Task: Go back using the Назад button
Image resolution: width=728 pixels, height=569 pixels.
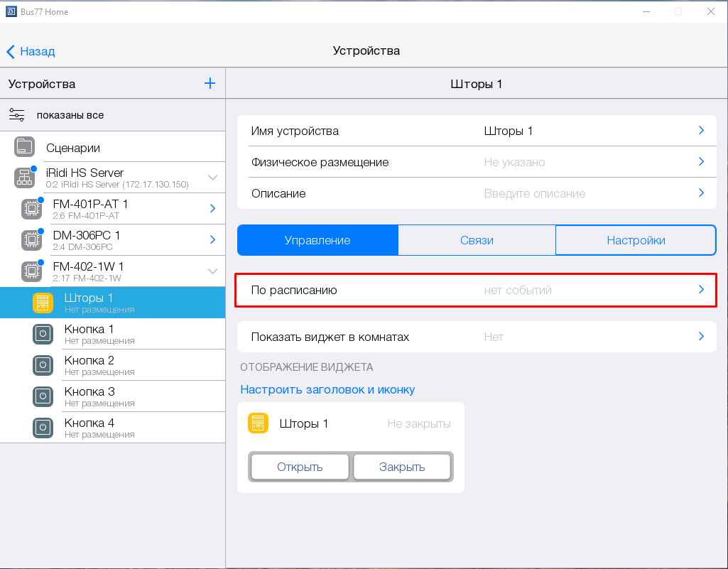Action: [x=31, y=51]
